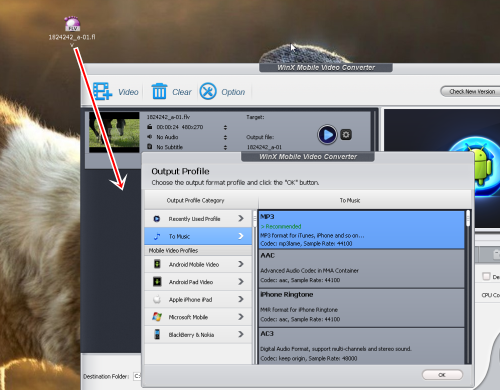Image resolution: width=500 pixels, height=390 pixels.
Task: Select Apple iPhone iPad category
Action: pyautogui.click(x=198, y=299)
